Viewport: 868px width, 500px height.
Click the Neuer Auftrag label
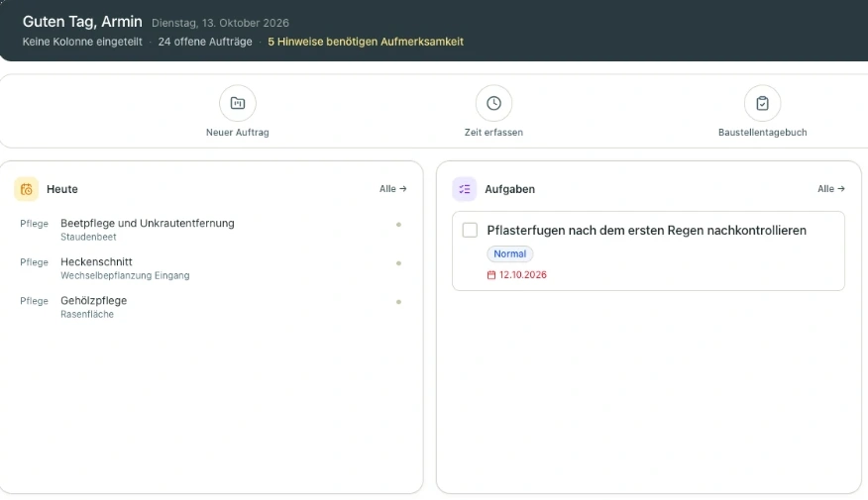[238, 133]
